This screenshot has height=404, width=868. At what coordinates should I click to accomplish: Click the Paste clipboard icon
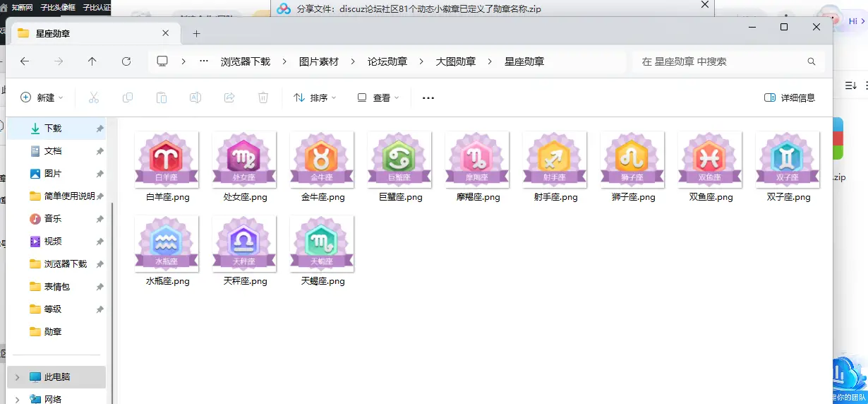[x=161, y=97]
